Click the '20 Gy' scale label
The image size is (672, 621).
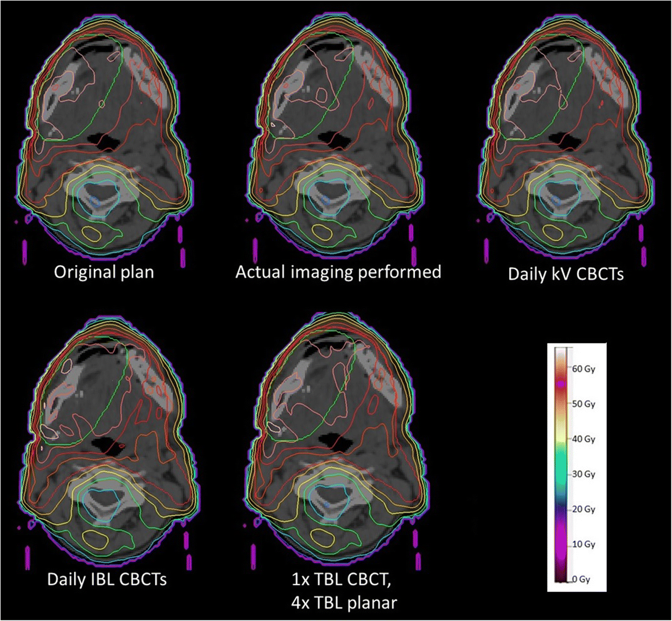click(x=583, y=509)
